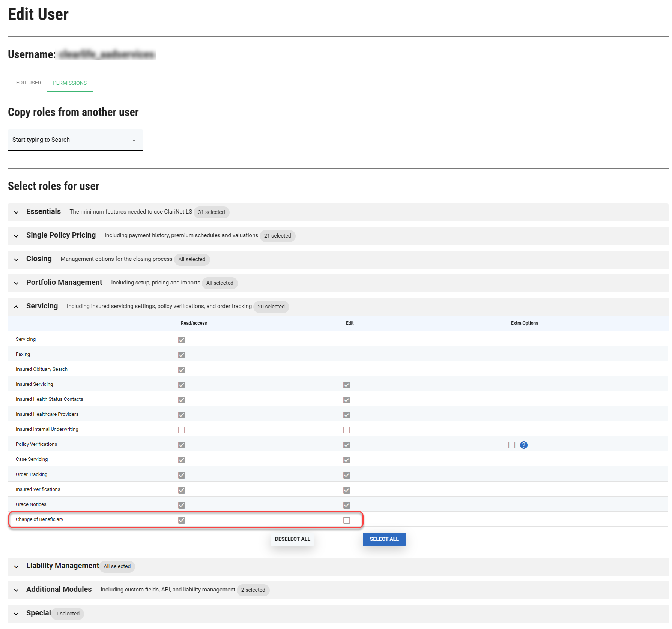Viewport: 672px width, 629px height.
Task: Expand the Essentials section chevron
Action: pyautogui.click(x=16, y=212)
